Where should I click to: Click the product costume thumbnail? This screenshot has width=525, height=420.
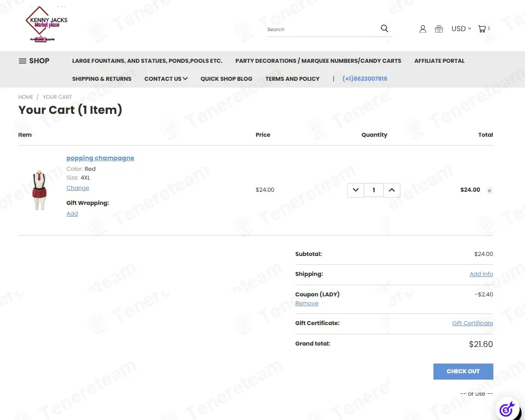(39, 190)
